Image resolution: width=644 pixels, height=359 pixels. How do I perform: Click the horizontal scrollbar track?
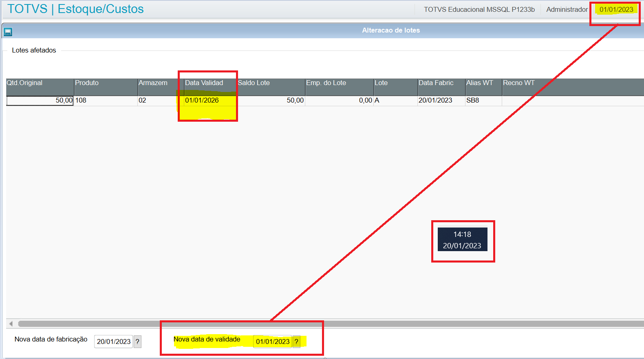331,324
